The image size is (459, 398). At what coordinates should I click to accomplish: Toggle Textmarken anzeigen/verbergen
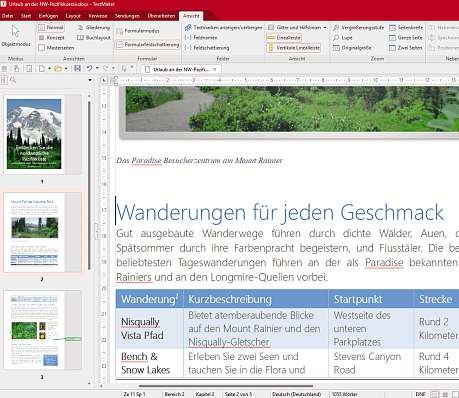223,27
